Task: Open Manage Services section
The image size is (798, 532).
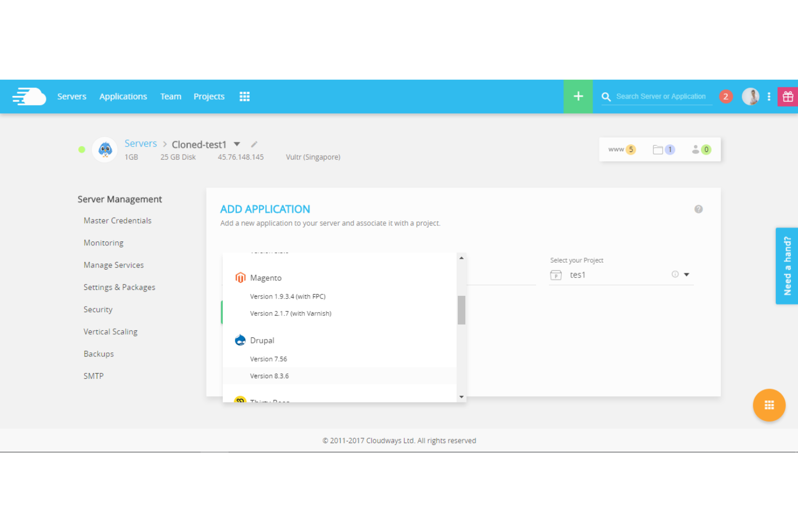Action: tap(114, 265)
